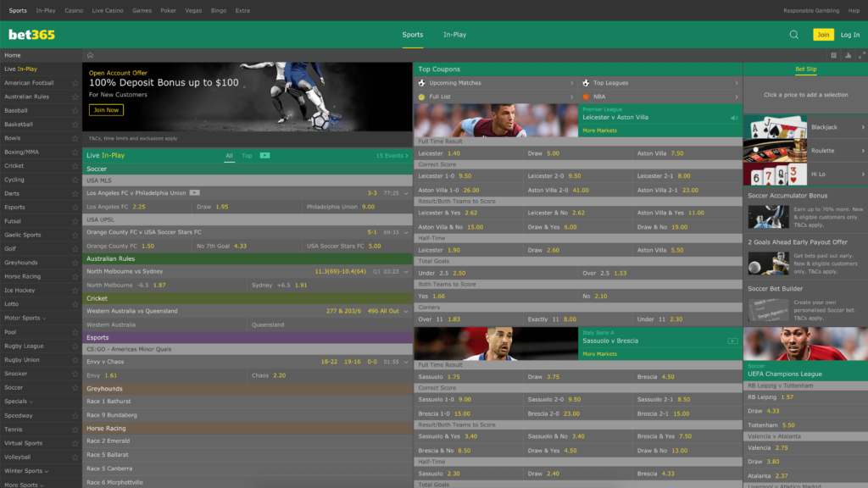Screen dimensions: 868x488
Task: Select the Sports header tab
Action: point(413,35)
